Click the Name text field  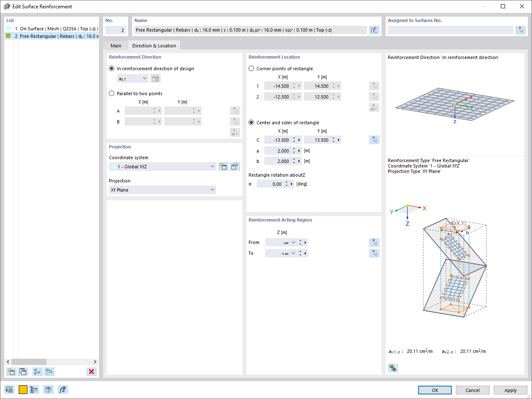pos(250,30)
